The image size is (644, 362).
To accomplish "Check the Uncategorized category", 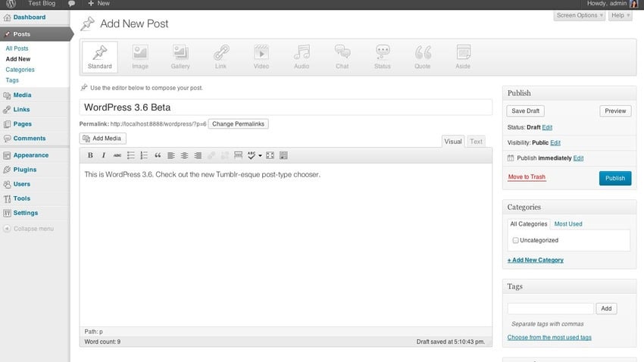I will pyautogui.click(x=515, y=240).
